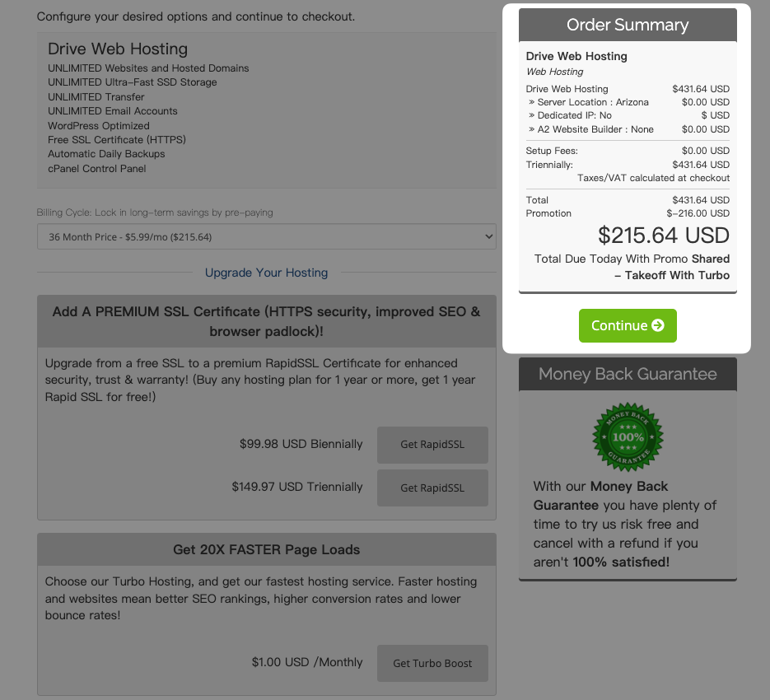The image size is (770, 700).
Task: Click the Order Summary header
Action: tap(628, 25)
